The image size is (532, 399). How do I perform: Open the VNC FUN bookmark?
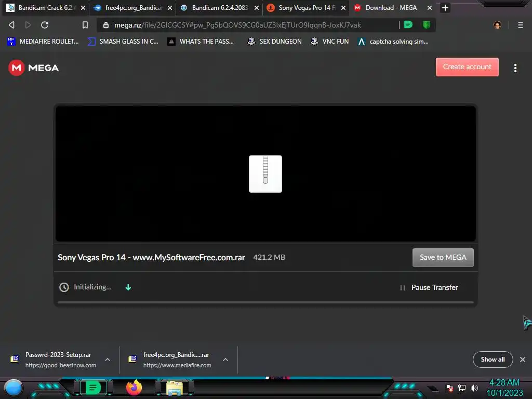point(330,42)
